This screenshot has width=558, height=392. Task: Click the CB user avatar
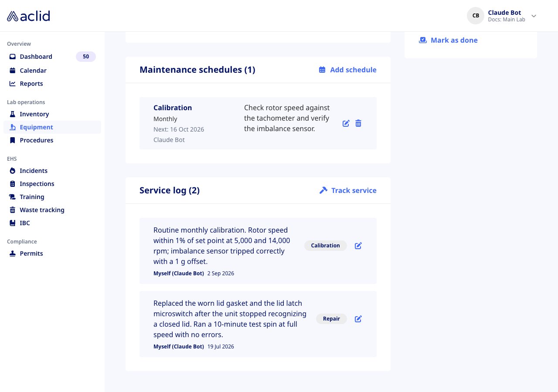476,16
